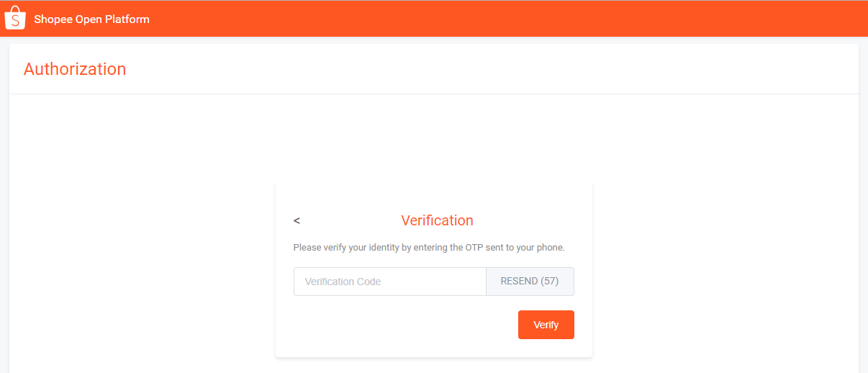
Task: Select the Authorization page heading
Action: [x=75, y=69]
